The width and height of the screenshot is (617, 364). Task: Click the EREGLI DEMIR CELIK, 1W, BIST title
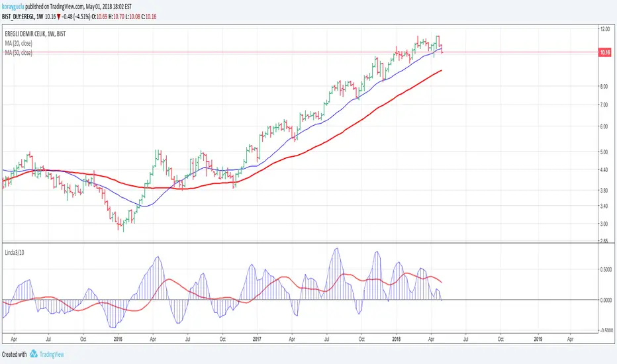35,34
